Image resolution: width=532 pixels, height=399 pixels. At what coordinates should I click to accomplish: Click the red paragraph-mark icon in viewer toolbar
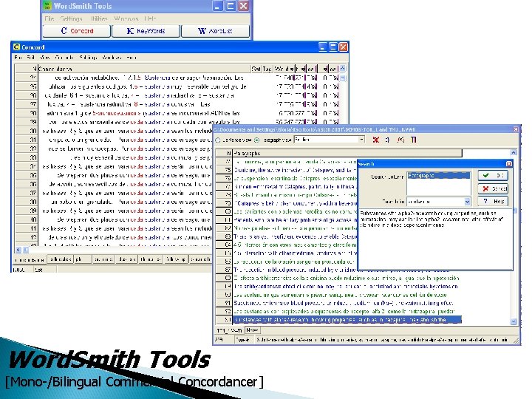click(414, 140)
